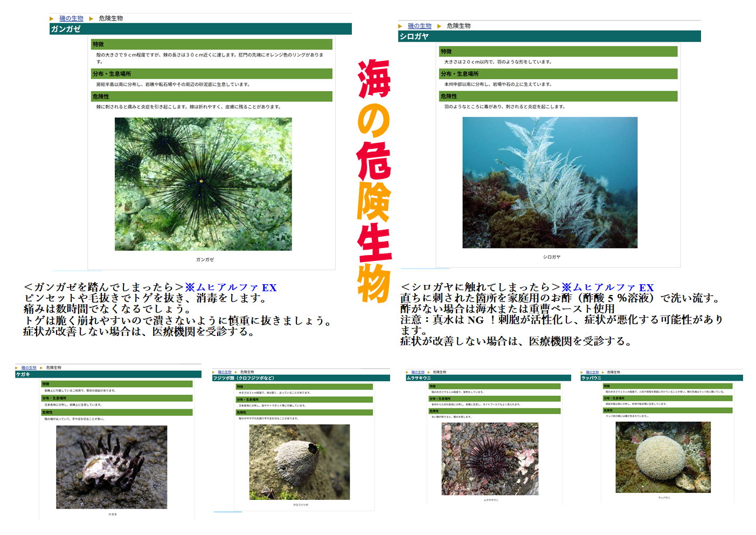
Task: Open the ムラサキウニ purple urchin photo
Action: (x=490, y=458)
